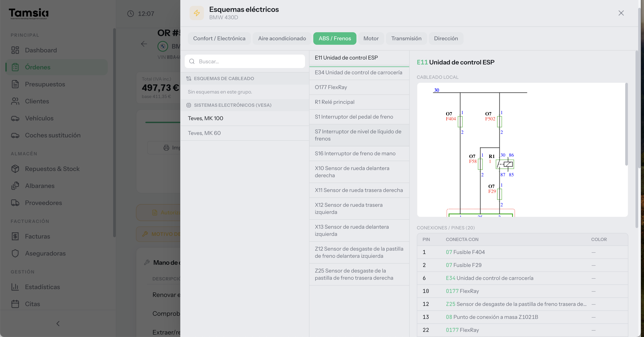This screenshot has height=337, width=644.
Task: Open R1 Relé principal component
Action: (359, 102)
